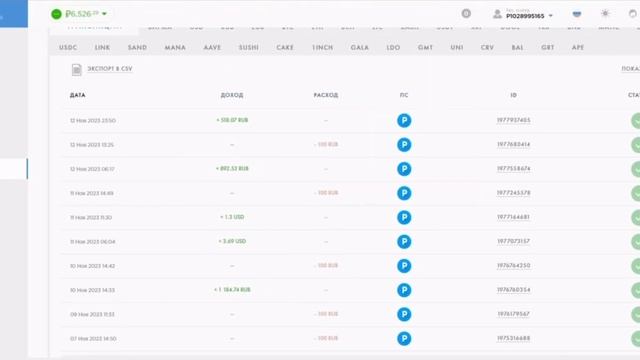640x360 pixels.
Task: Open the UNI currency tab
Action: click(457, 47)
